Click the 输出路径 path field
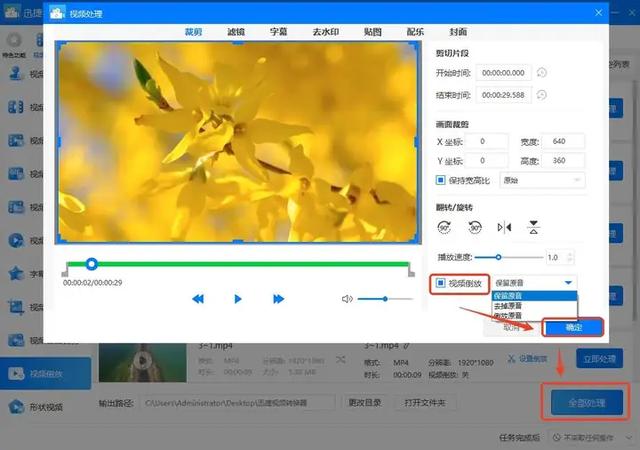 (239, 403)
